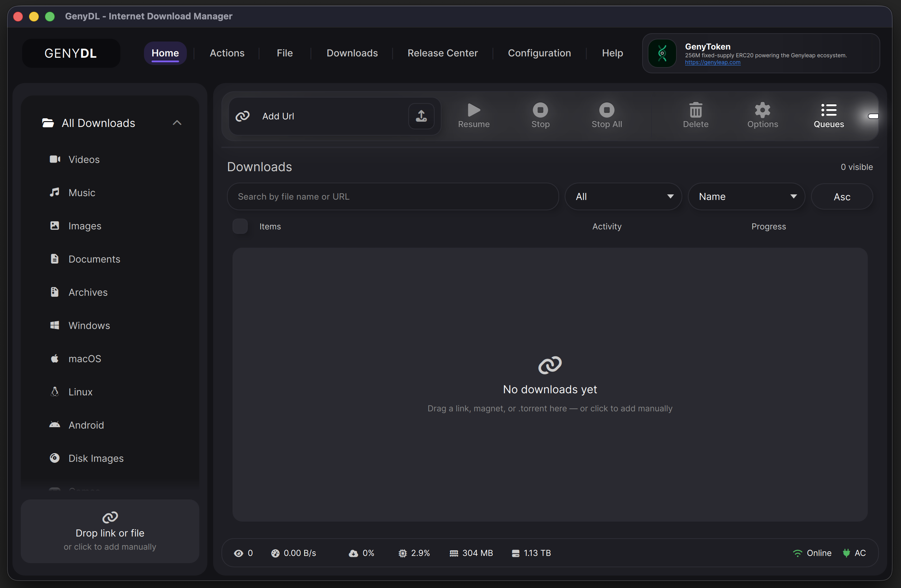Click the toolbar scroll handle at right edge
This screenshot has height=588, width=901.
pos(873,116)
